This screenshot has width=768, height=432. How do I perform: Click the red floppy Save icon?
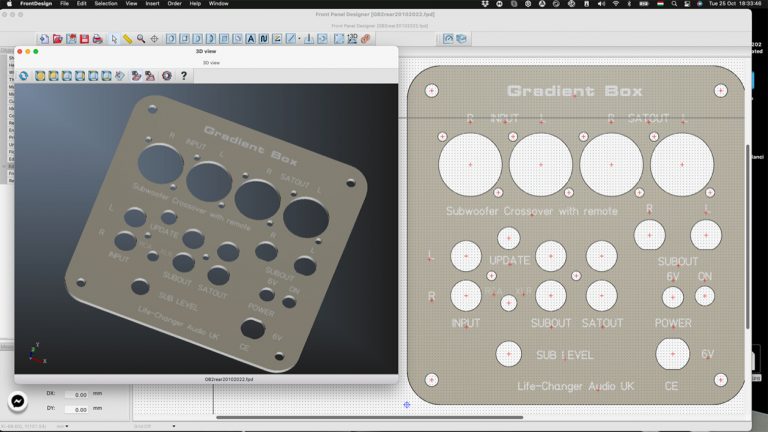click(84, 39)
